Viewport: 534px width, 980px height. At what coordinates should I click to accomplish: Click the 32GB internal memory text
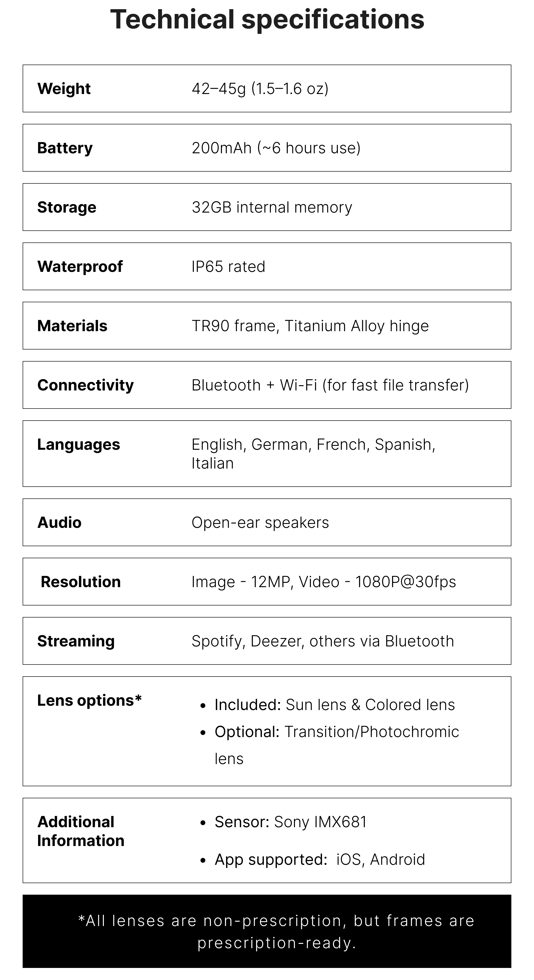coord(272,207)
